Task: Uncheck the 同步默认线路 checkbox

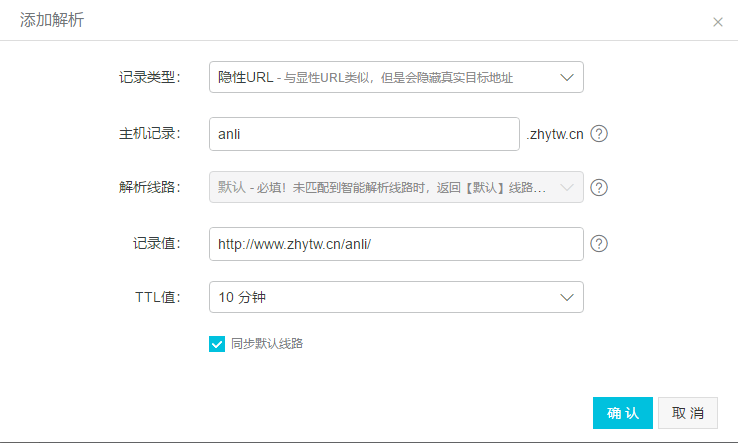Action: coord(217,344)
